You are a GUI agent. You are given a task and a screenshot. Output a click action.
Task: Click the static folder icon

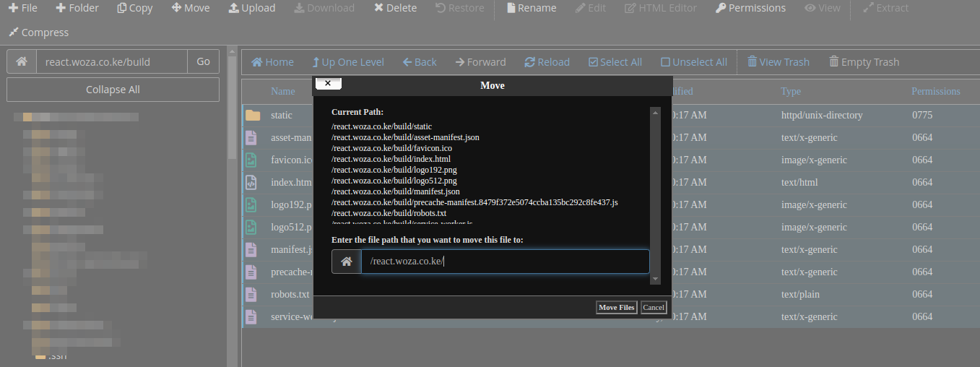252,115
